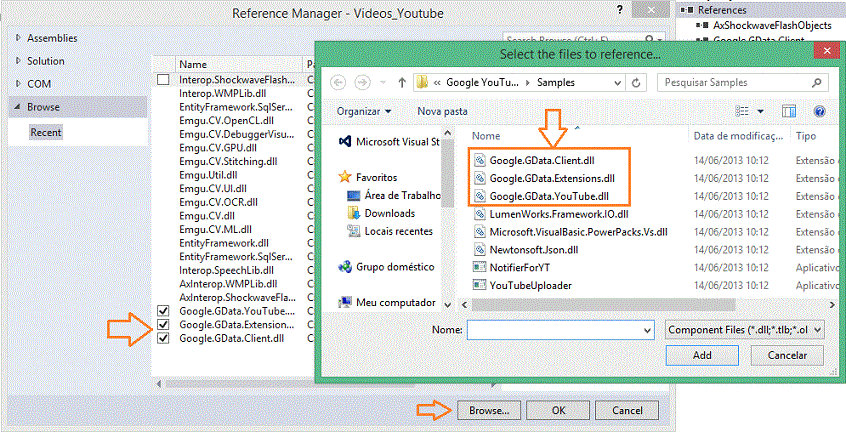Select the Recent item under Browse
Screen dimensions: 846x432
(46, 132)
